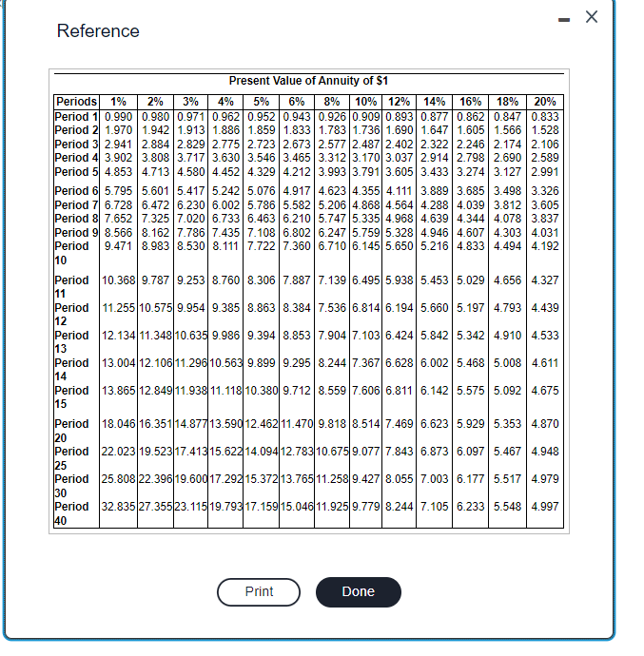This screenshot has height=656, width=644.
Task: Click cell value 4.917 in Period 6
Action: click(x=297, y=191)
